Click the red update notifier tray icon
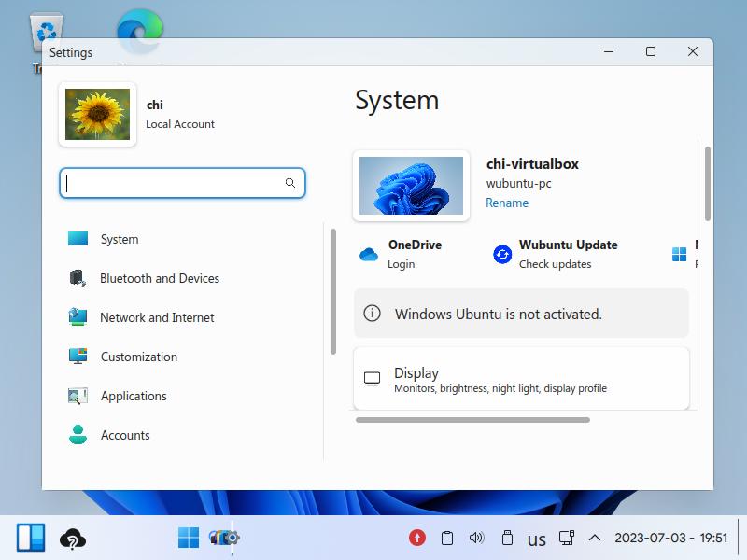The image size is (747, 560). 417,539
